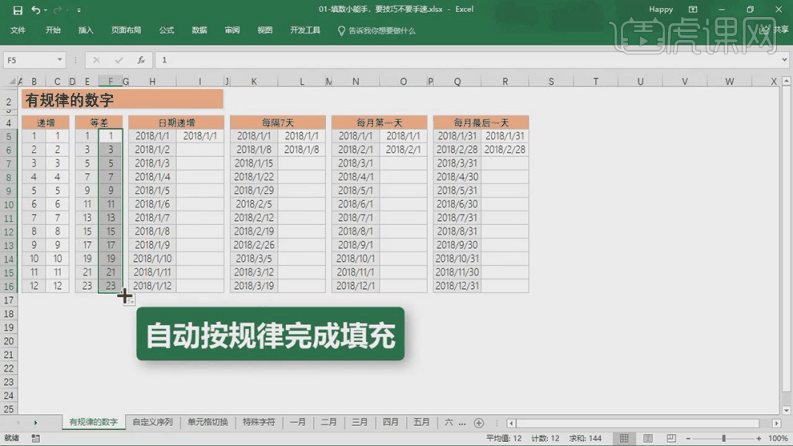The width and height of the screenshot is (793, 446).
Task: Switch to Normal view icon
Action: pyautogui.click(x=624, y=438)
